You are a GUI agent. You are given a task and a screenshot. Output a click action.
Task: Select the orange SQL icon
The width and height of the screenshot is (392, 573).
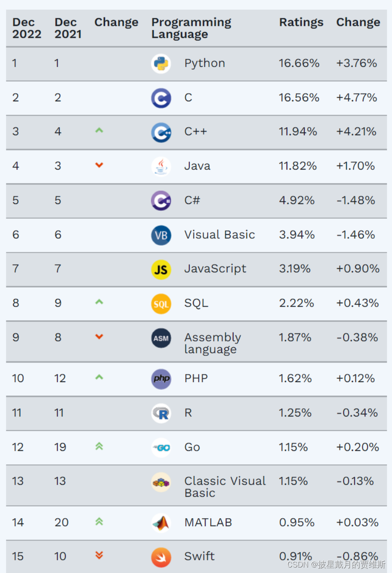tap(161, 304)
